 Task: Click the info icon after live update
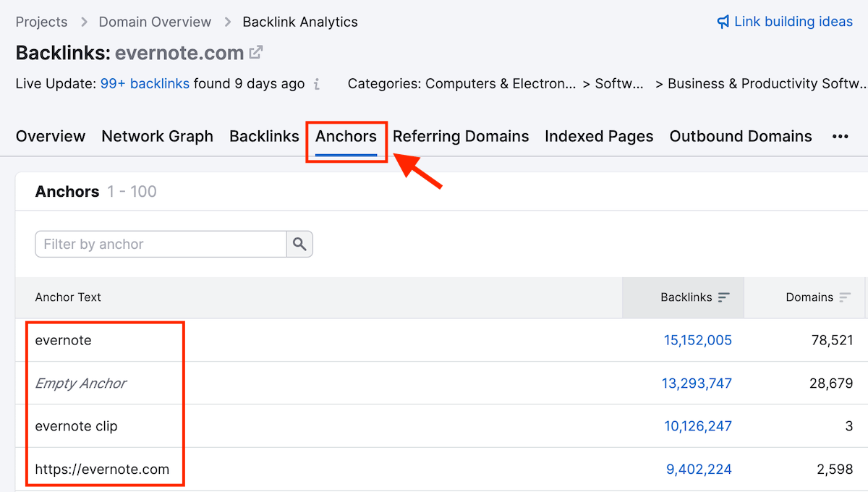pos(317,84)
